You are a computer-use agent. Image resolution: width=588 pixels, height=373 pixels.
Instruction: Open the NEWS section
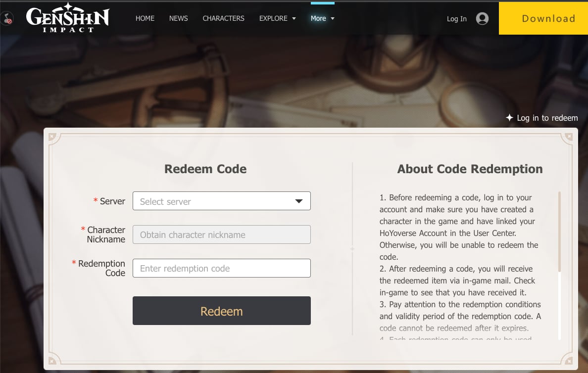pyautogui.click(x=178, y=18)
